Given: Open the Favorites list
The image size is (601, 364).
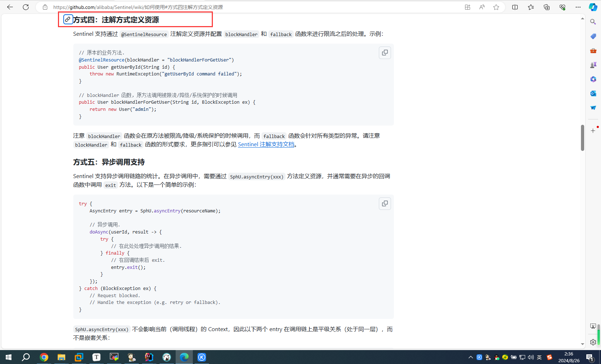Looking at the screenshot, I should point(531,7).
